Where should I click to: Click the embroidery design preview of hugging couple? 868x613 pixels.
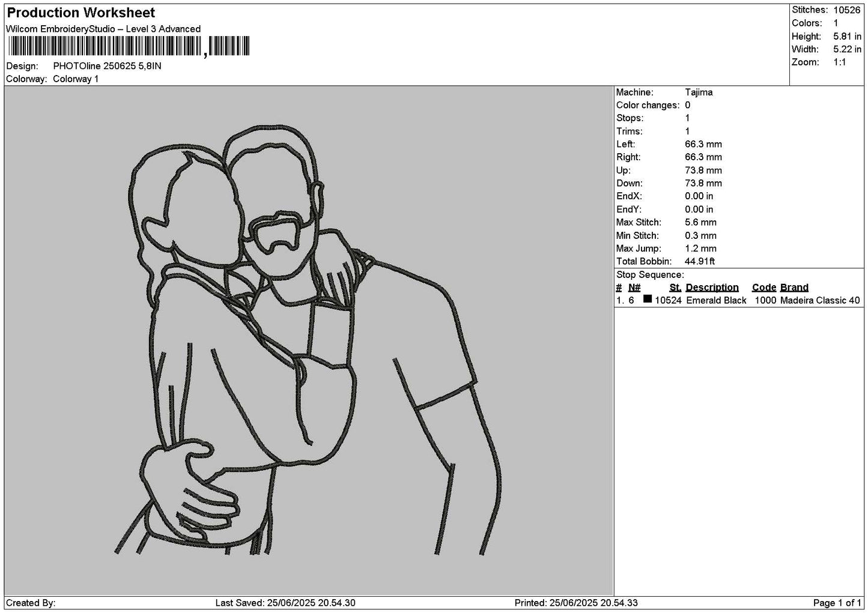coord(308,340)
